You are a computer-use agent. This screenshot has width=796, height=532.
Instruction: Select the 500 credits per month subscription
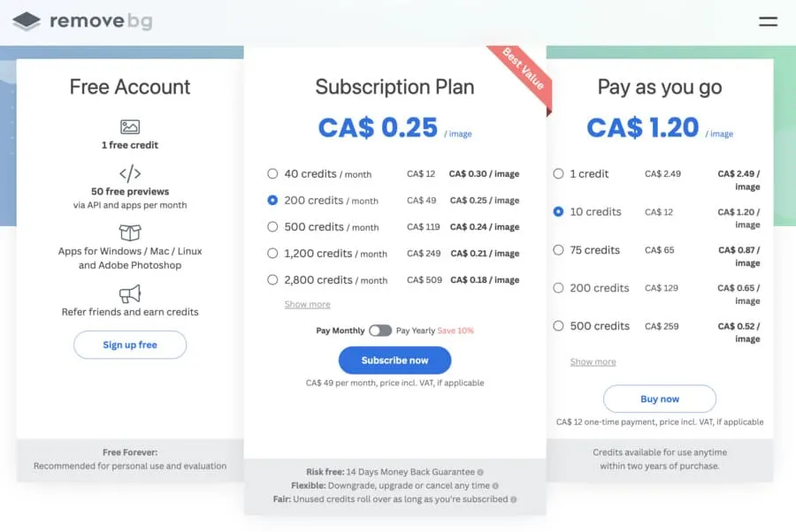point(272,227)
